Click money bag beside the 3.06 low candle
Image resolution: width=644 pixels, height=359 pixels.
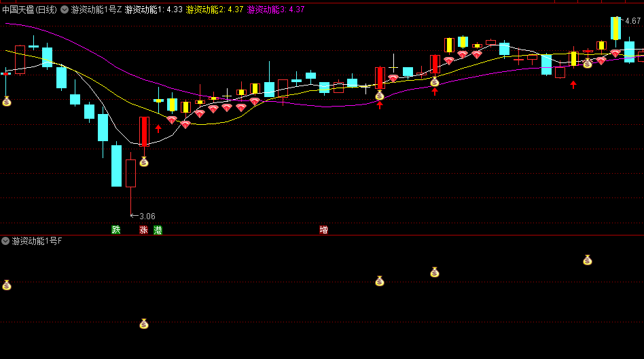pos(144,162)
